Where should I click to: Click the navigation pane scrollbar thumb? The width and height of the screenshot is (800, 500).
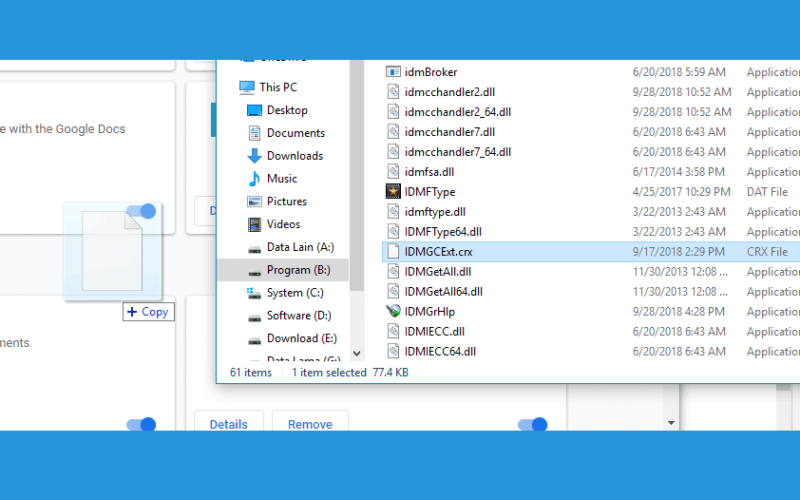coord(357,176)
